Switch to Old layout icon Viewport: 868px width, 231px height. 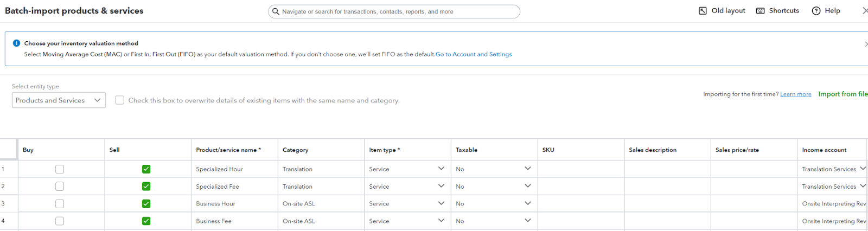point(703,11)
